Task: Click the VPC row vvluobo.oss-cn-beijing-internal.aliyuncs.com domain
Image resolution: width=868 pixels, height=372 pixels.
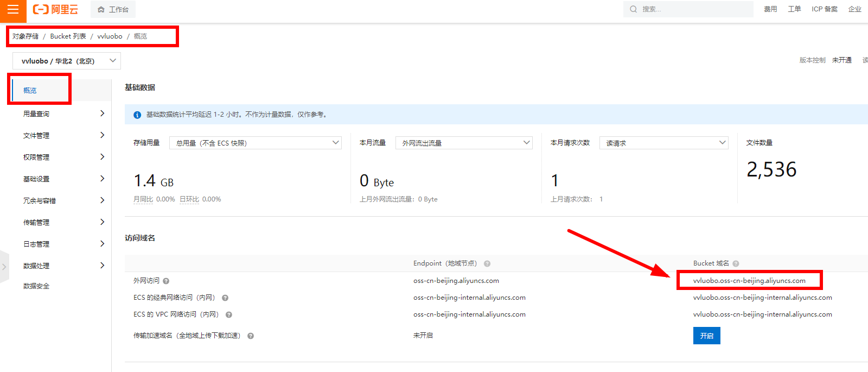Action: (763, 314)
